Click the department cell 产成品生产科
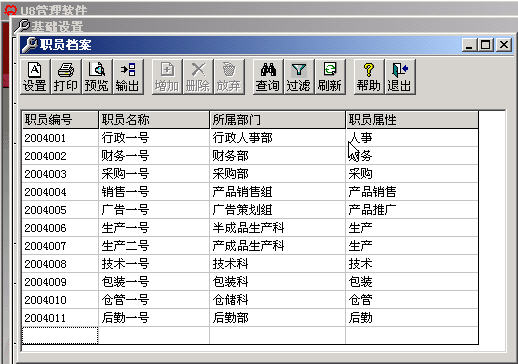The width and height of the screenshot is (518, 364). coord(278,246)
